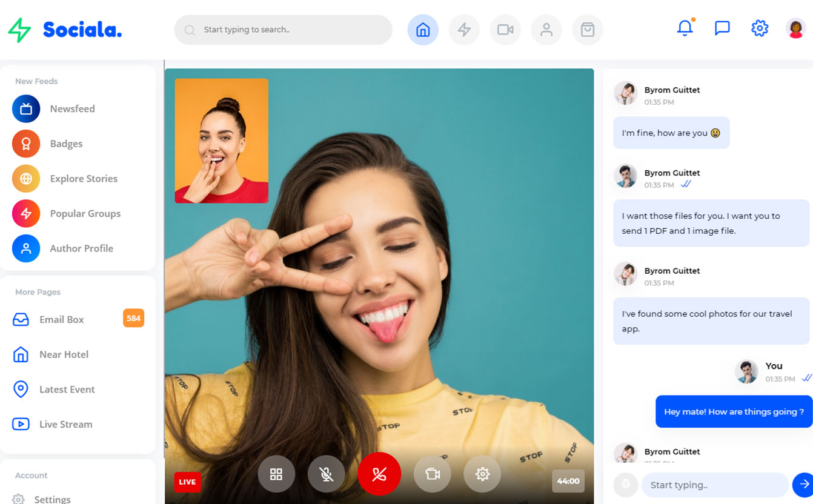End the call with red hang-up button

pos(379,474)
